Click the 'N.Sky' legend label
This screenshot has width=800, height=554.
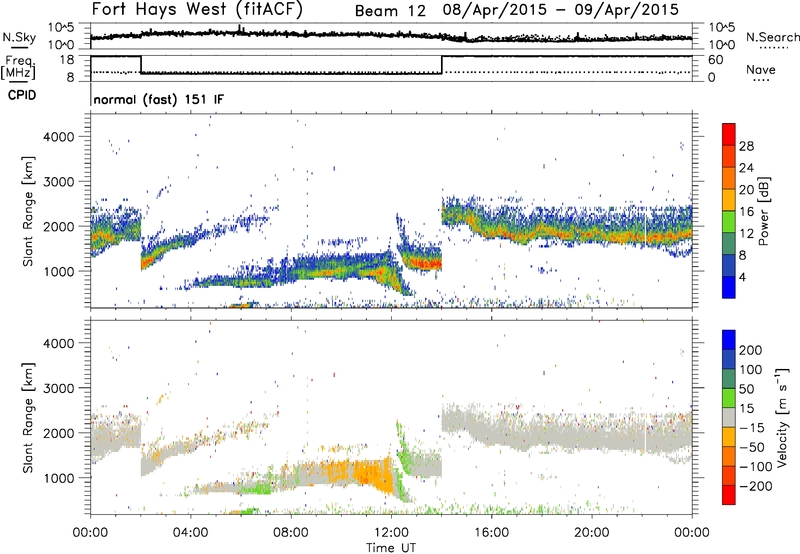(19, 37)
